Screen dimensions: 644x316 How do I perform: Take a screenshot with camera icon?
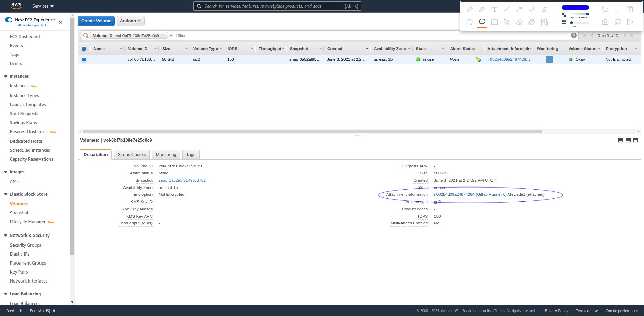(605, 22)
